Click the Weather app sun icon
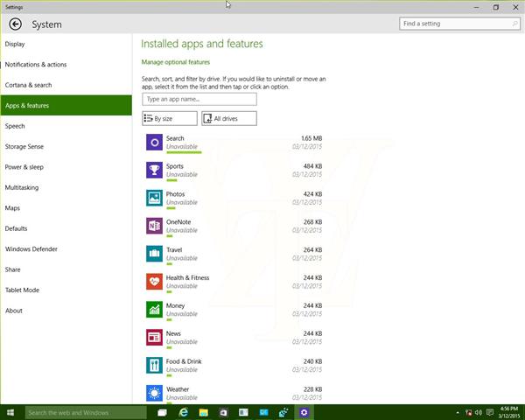The image size is (525, 420). coord(153,393)
